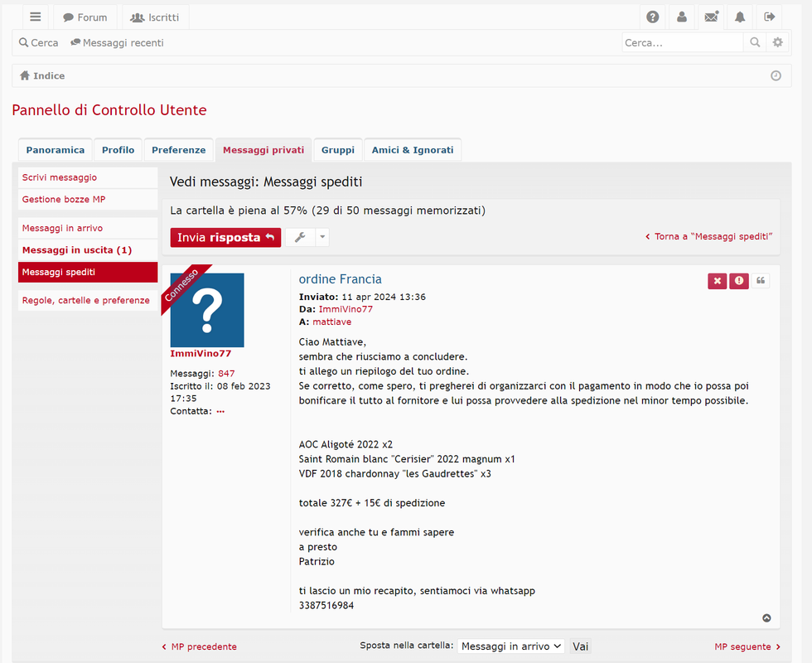812x663 pixels.
Task: Click the message title ordine Francia
Action: [x=341, y=279]
